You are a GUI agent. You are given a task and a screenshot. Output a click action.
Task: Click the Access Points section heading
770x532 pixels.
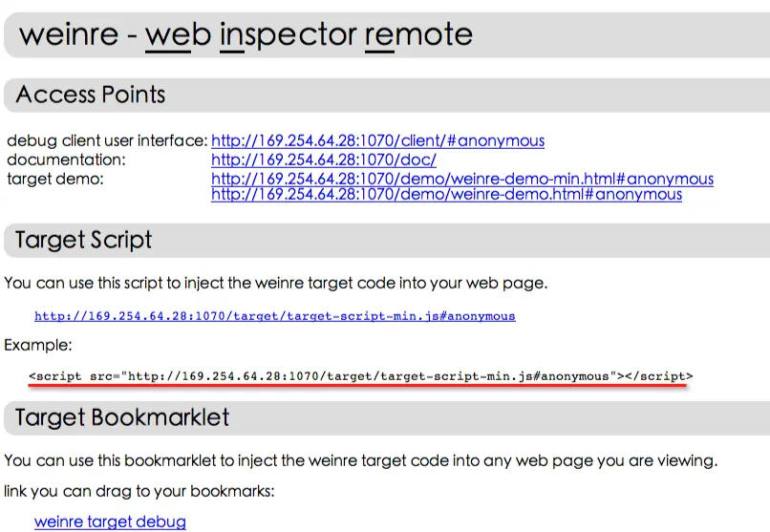(x=91, y=95)
